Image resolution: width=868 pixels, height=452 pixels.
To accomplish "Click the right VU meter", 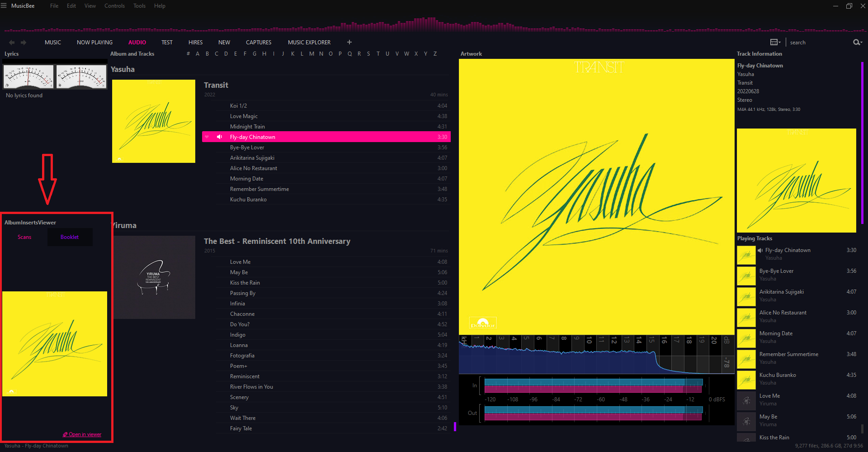I will click(x=81, y=76).
